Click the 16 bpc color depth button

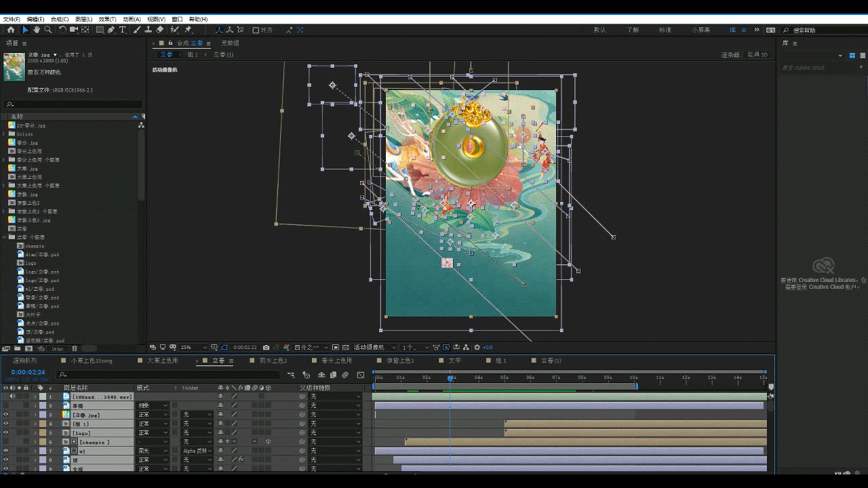[x=58, y=348]
